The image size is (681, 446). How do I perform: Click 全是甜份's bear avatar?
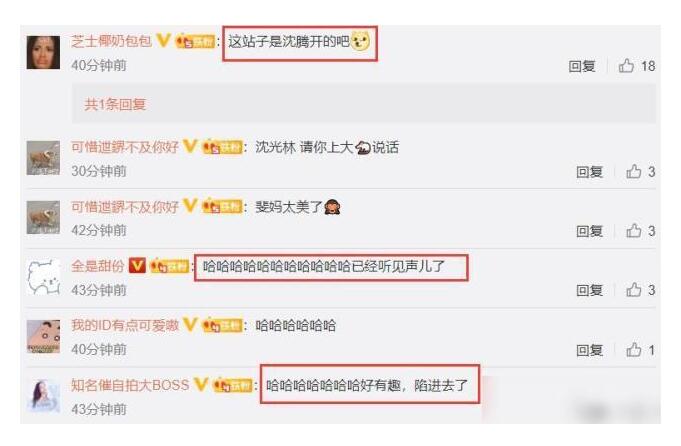[x=43, y=277]
